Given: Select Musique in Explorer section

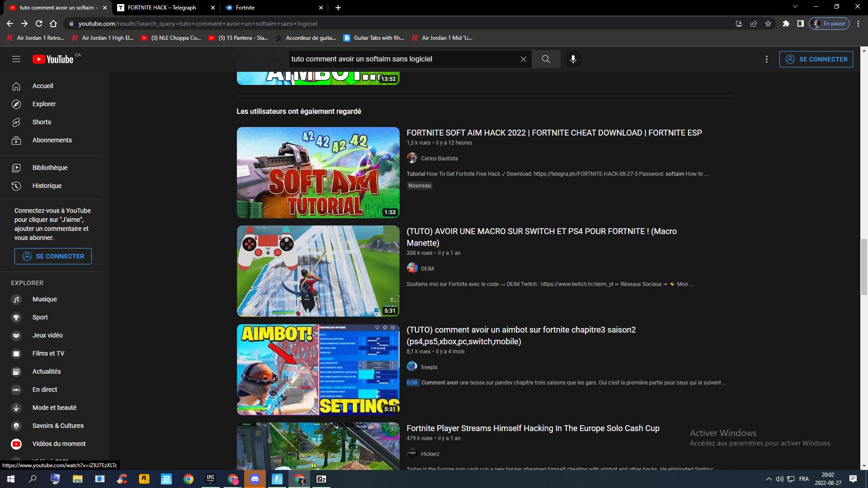Looking at the screenshot, I should (x=44, y=299).
